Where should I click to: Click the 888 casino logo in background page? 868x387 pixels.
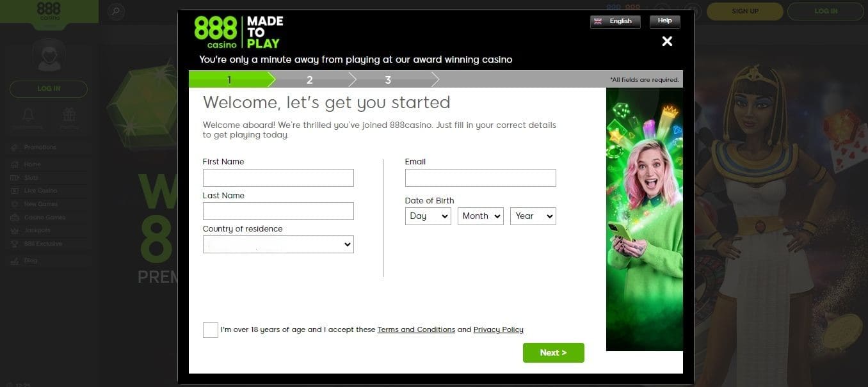pyautogui.click(x=49, y=12)
